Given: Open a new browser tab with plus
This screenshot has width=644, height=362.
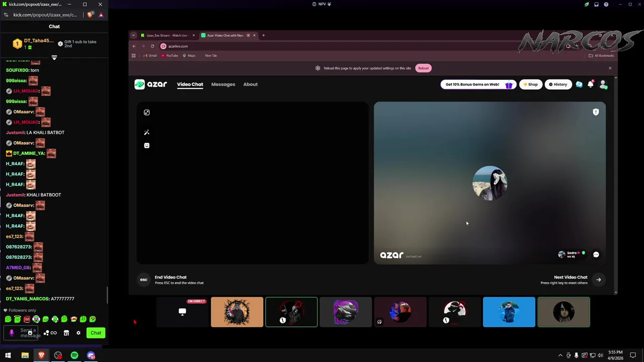Looking at the screenshot, I should (x=264, y=36).
